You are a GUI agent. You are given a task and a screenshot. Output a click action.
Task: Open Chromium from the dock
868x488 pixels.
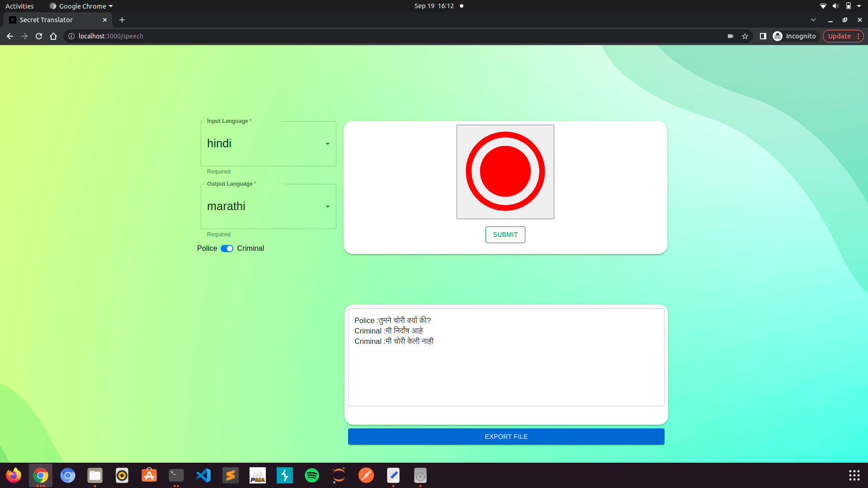(68, 475)
